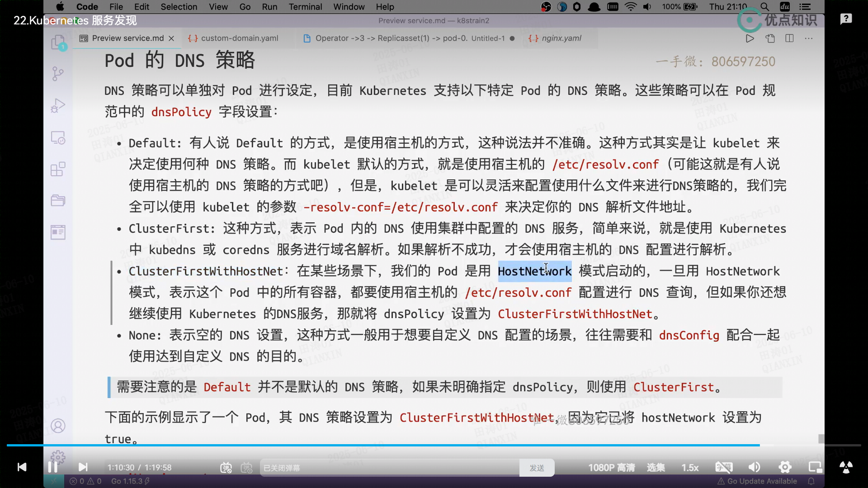The height and width of the screenshot is (488, 868).
Task: Switch to custom-domain.yaml tab
Action: (239, 38)
